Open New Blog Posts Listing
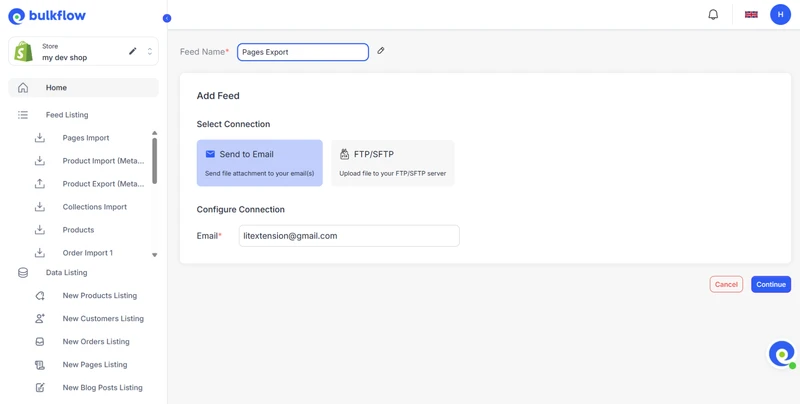This screenshot has height=404, width=800. coord(103,387)
